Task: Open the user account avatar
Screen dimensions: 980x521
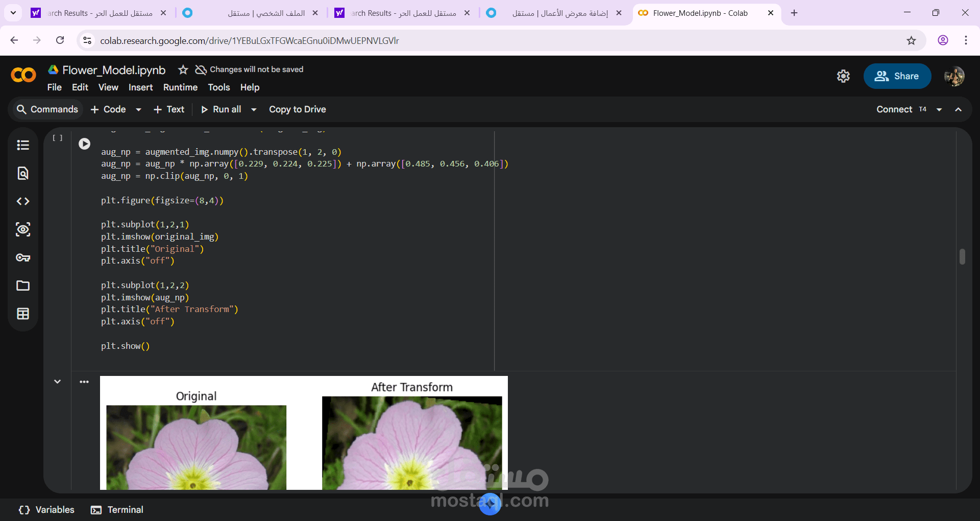Action: pos(954,76)
